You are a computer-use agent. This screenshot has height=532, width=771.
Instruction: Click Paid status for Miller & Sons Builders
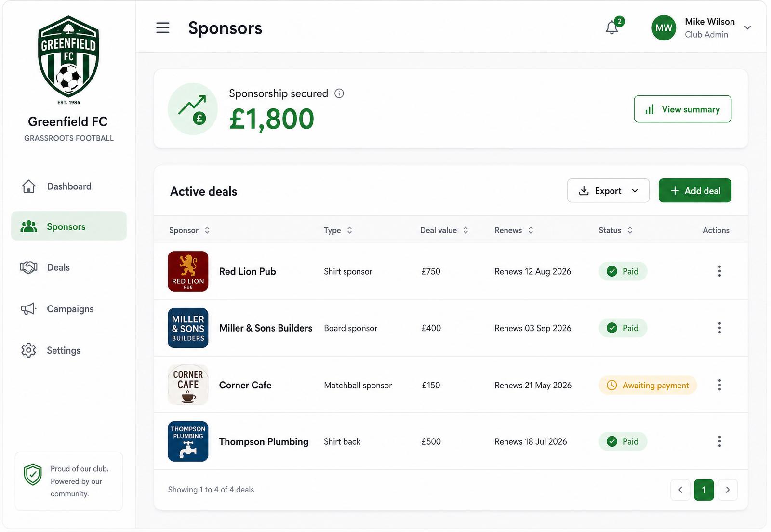click(x=623, y=328)
